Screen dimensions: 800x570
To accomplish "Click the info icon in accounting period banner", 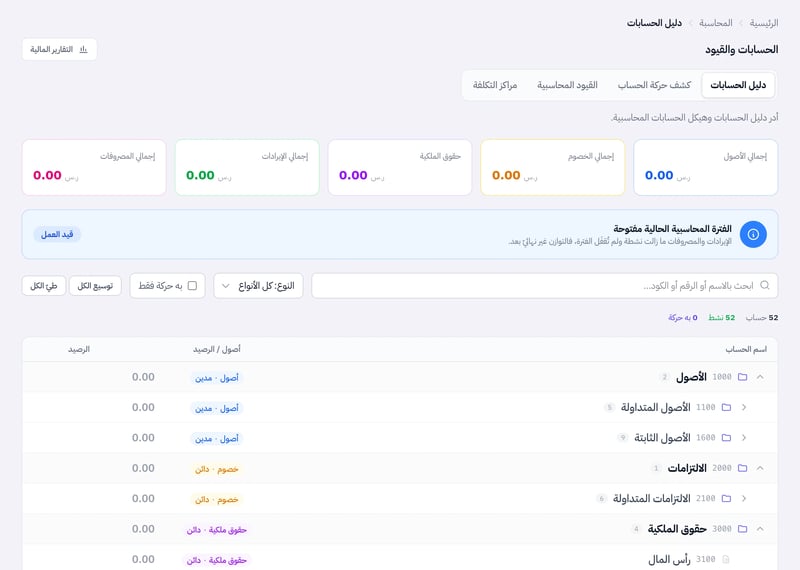I will (753, 234).
